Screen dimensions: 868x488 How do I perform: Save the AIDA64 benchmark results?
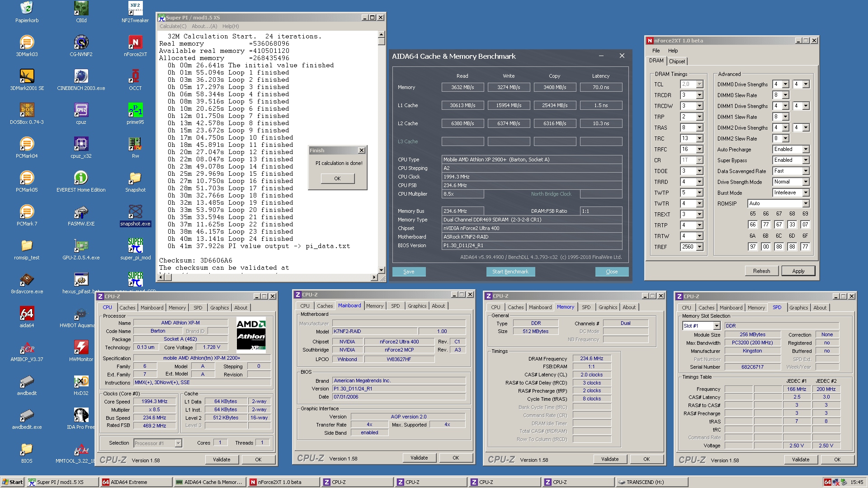pos(409,272)
